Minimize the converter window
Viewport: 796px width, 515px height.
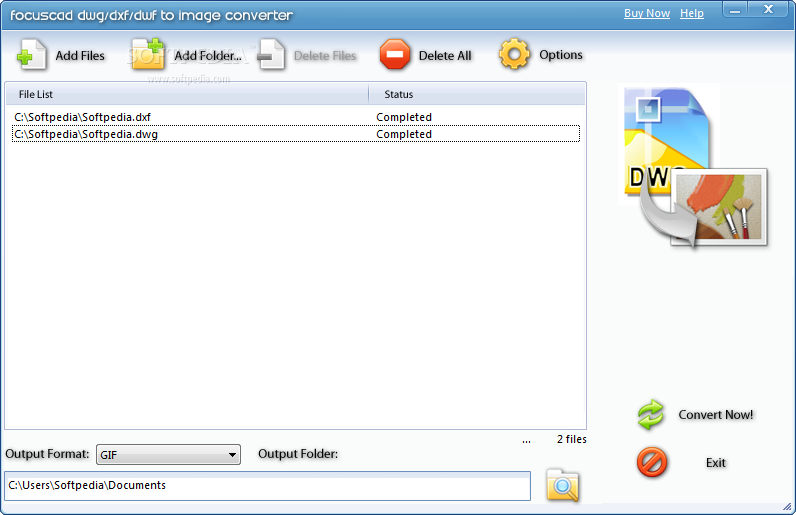click(736, 10)
